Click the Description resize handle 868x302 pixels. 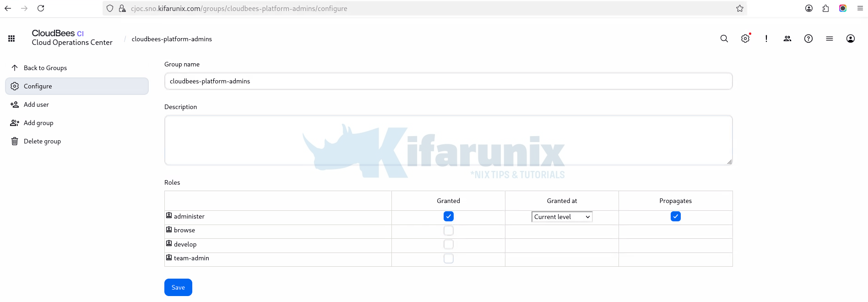pyautogui.click(x=729, y=162)
